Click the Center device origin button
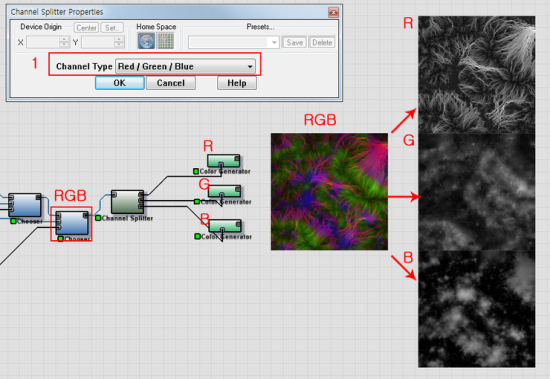 pyautogui.click(x=86, y=28)
